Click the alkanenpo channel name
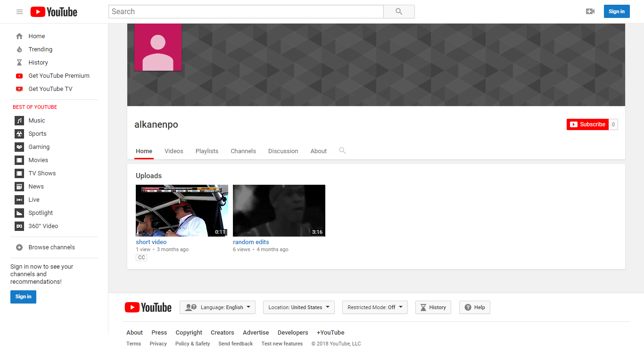 point(157,125)
